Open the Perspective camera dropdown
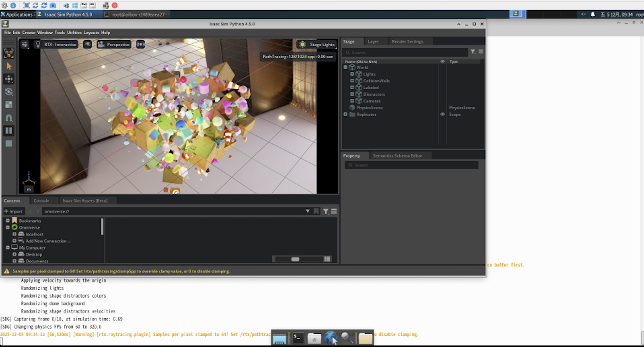 (114, 44)
